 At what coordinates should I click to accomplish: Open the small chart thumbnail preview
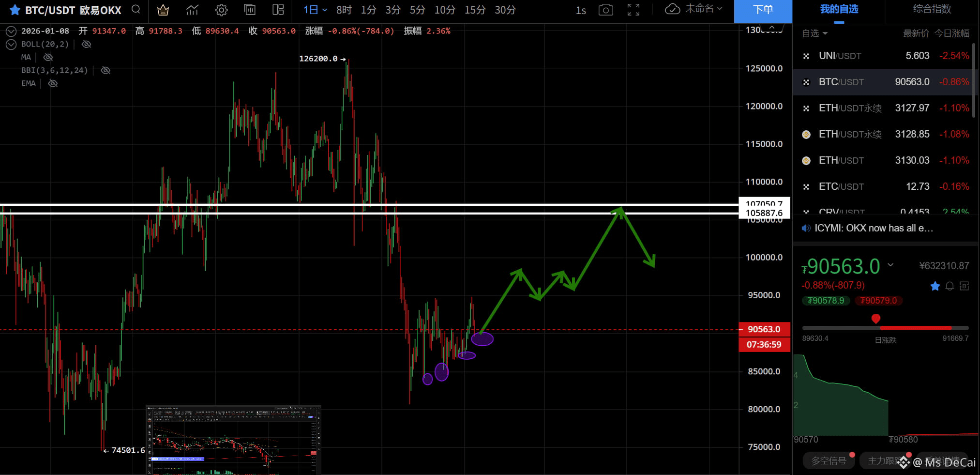tap(233, 440)
